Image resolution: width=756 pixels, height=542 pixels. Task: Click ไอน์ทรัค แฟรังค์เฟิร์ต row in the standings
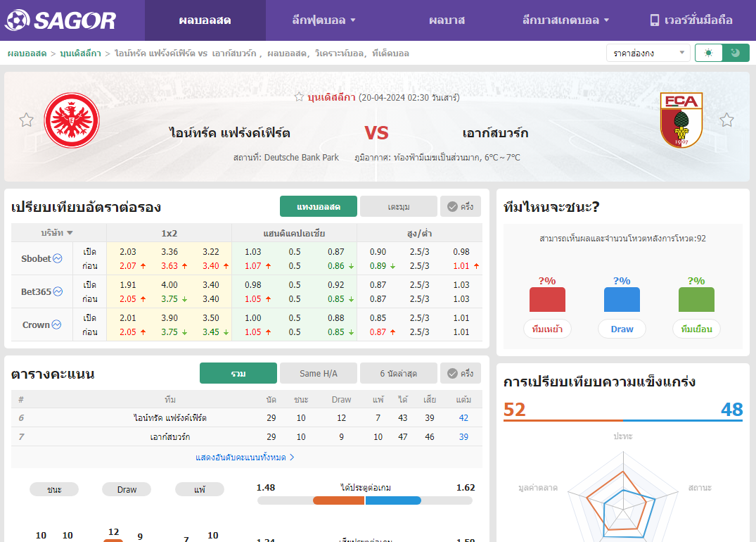pyautogui.click(x=246, y=417)
